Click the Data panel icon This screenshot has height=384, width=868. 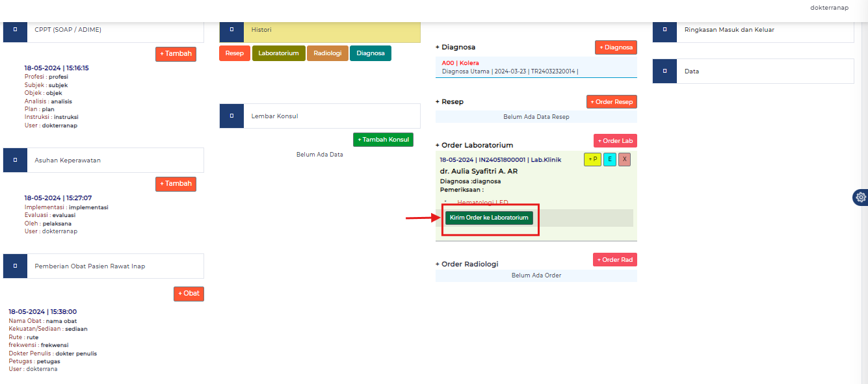point(664,71)
